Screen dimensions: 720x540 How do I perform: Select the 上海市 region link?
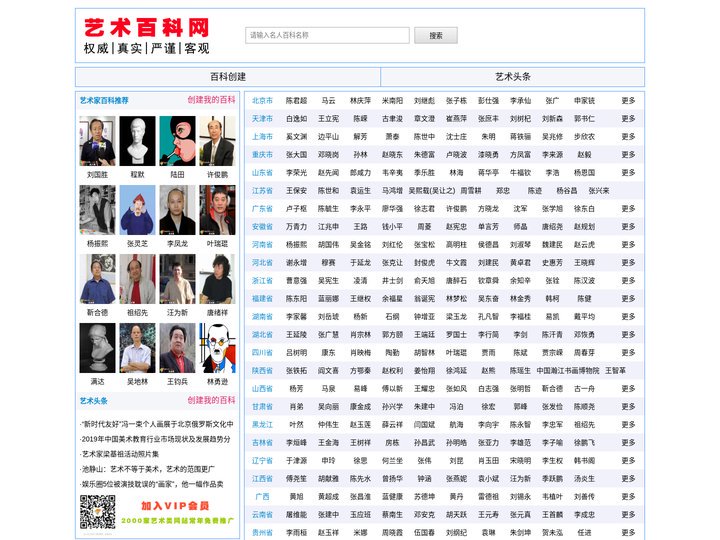[x=262, y=136]
